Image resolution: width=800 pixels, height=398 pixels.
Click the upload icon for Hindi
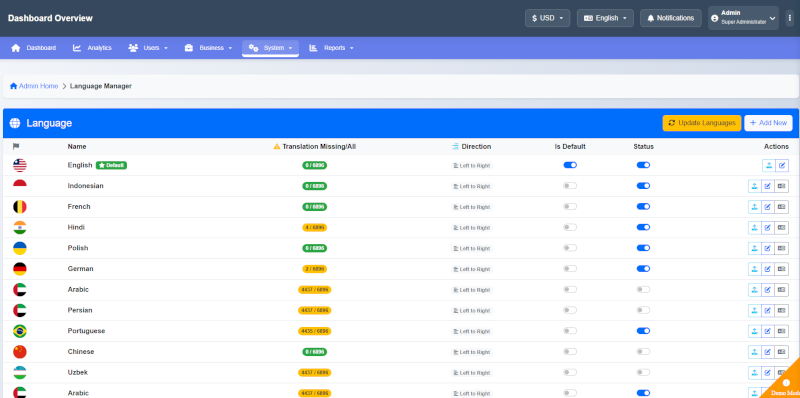point(755,228)
